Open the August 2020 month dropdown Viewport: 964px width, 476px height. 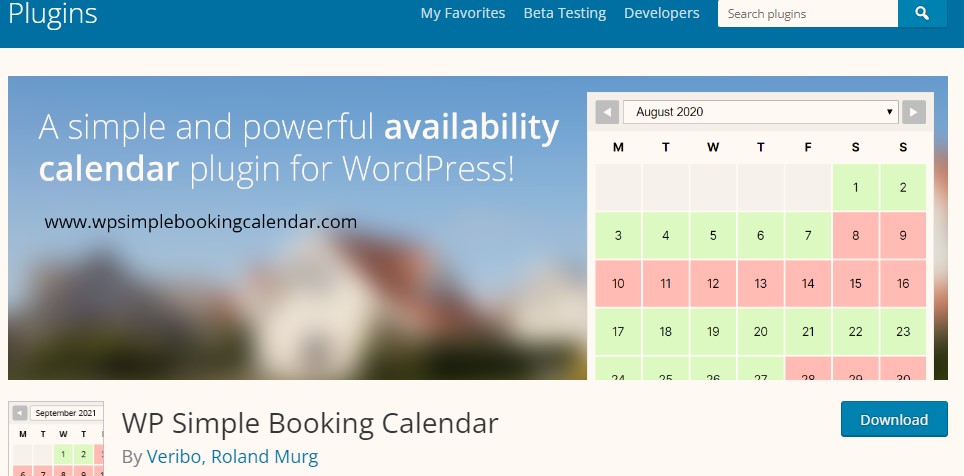pyautogui.click(x=761, y=112)
